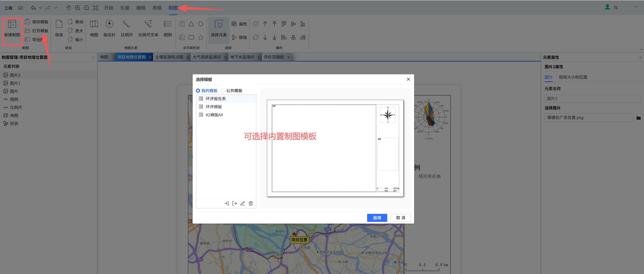This screenshot has width=644, height=274.
Task: Click the align top icon
Action: pyautogui.click(x=284, y=24)
